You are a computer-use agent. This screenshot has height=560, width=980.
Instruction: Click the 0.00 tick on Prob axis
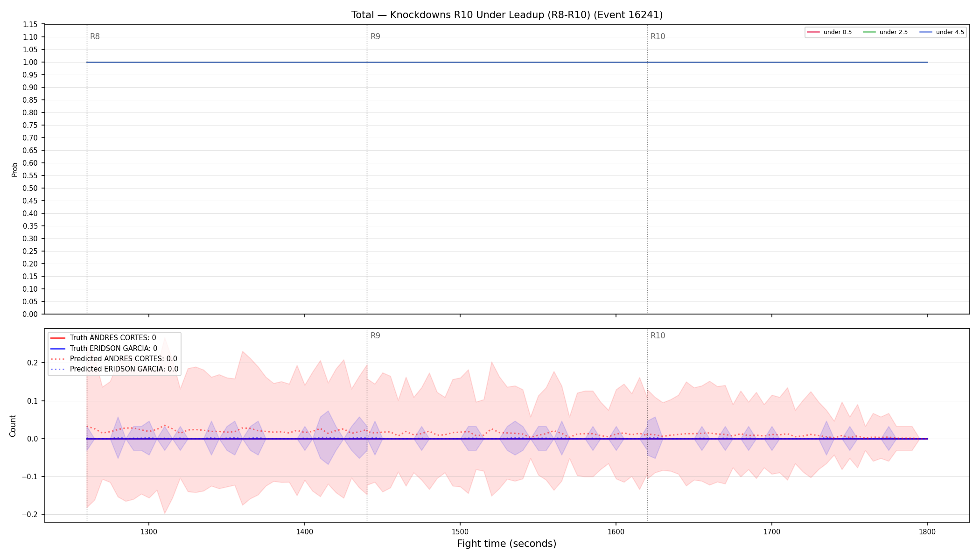tap(30, 314)
